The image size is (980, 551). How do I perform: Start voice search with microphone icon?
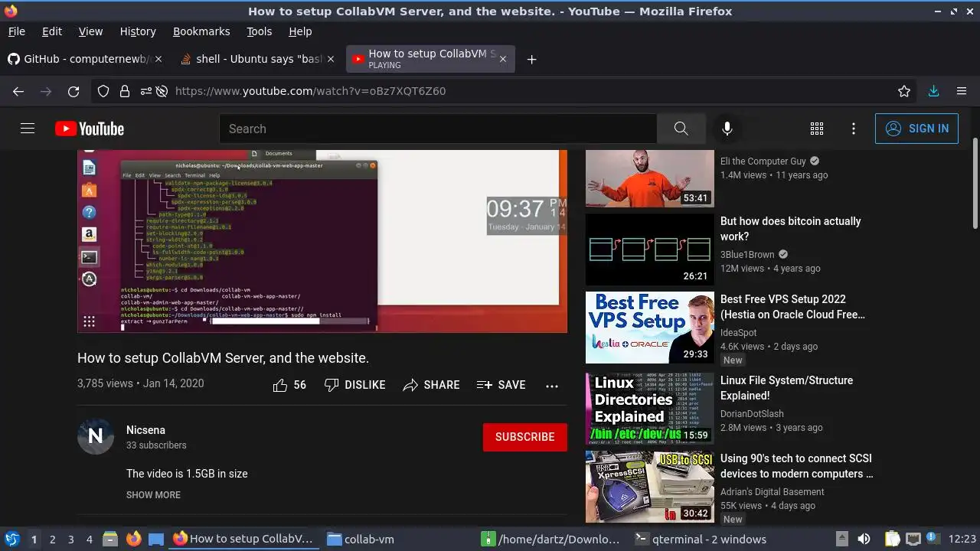[x=727, y=129]
